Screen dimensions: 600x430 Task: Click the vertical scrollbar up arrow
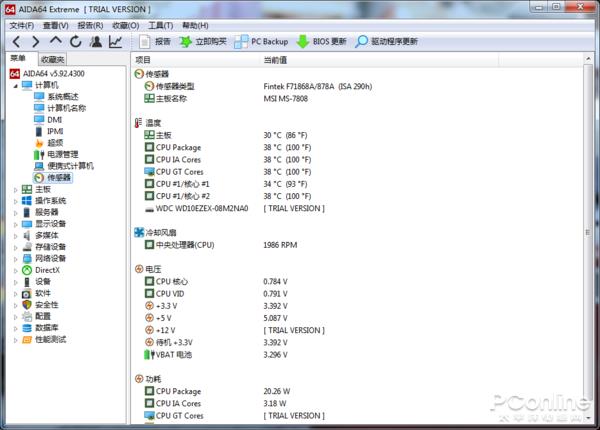point(588,59)
